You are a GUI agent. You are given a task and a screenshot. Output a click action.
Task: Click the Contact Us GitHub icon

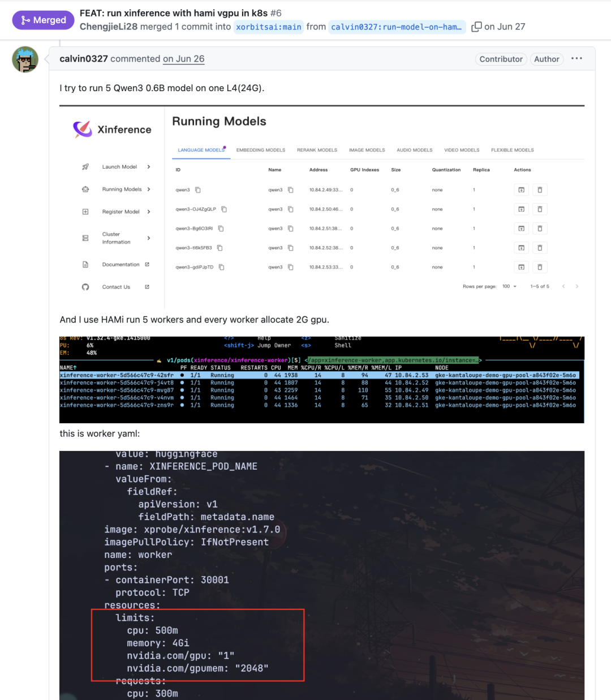(x=85, y=287)
